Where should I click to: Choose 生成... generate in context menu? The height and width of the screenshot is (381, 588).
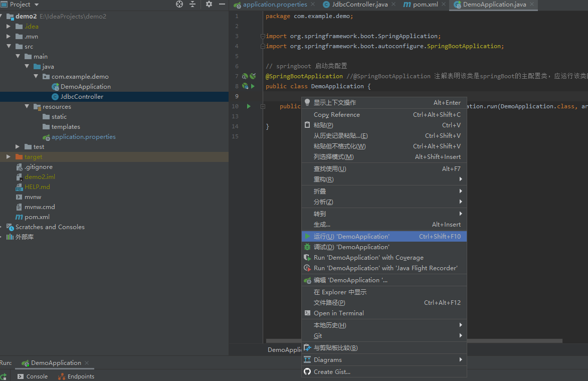[x=384, y=224]
